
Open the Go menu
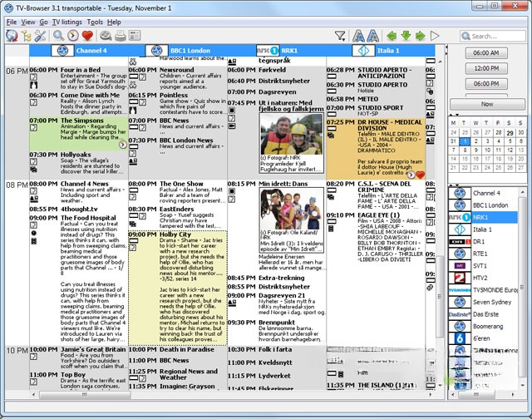[43, 22]
